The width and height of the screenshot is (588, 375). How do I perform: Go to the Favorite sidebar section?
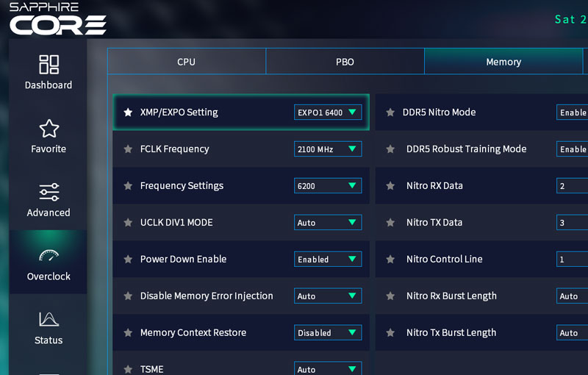tap(49, 136)
